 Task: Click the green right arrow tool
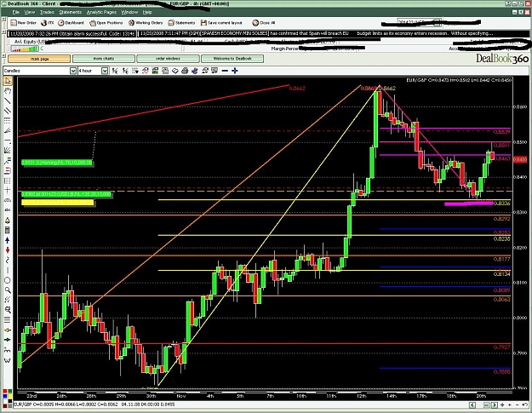coord(8,340)
